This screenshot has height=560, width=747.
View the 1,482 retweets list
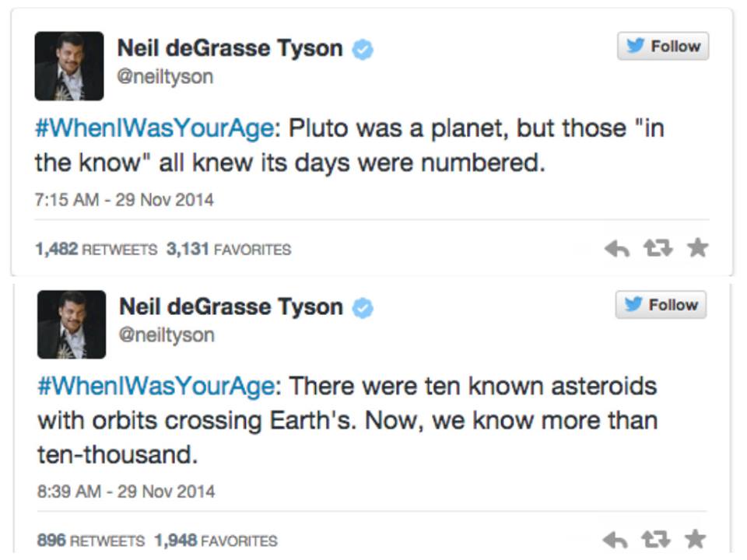tap(96, 249)
